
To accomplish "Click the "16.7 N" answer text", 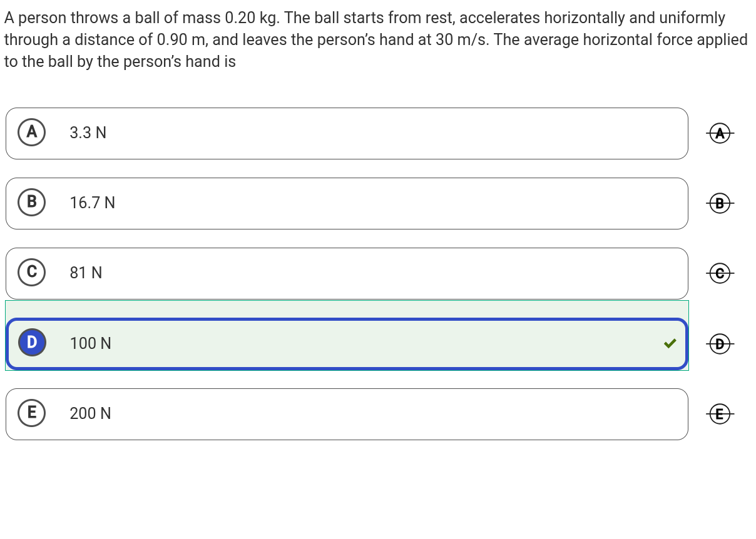I will coord(93,203).
